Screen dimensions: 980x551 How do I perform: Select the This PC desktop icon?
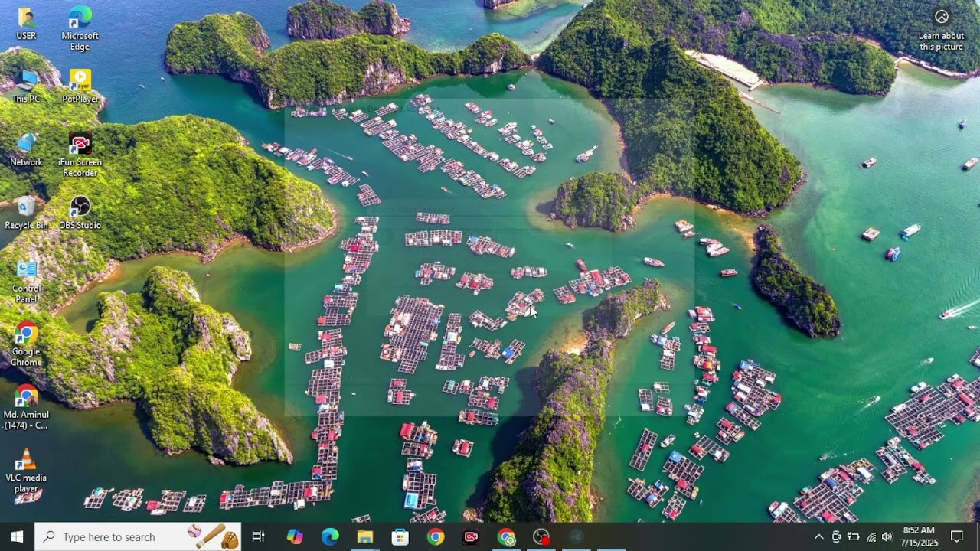pyautogui.click(x=26, y=86)
